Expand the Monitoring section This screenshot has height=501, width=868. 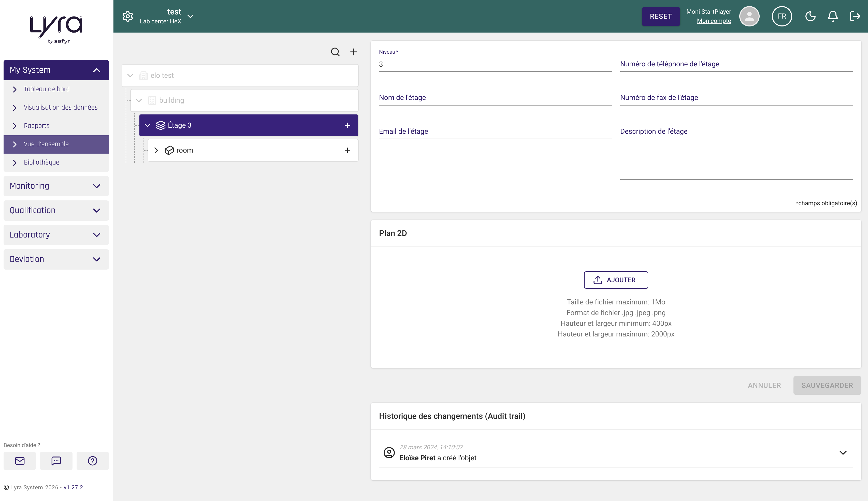(x=56, y=186)
